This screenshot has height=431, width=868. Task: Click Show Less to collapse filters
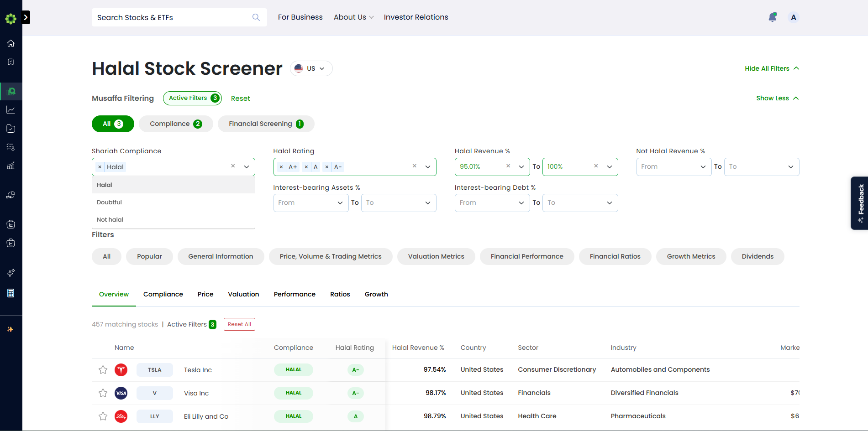778,98
